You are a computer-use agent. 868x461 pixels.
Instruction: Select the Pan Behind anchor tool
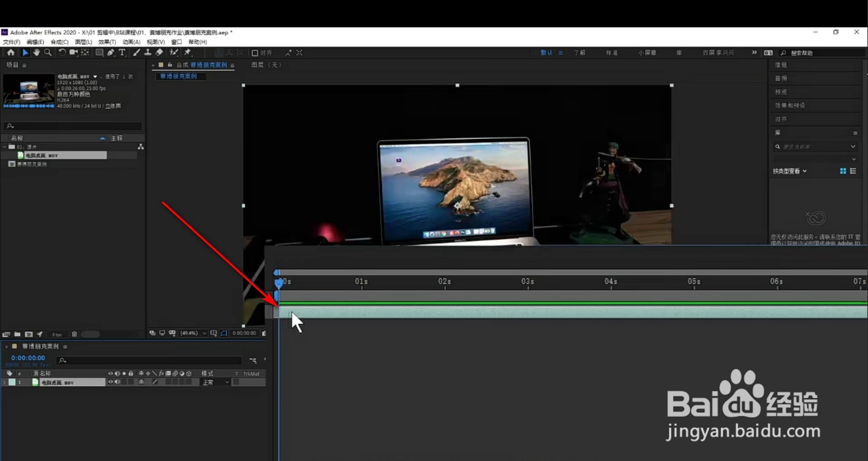point(85,53)
